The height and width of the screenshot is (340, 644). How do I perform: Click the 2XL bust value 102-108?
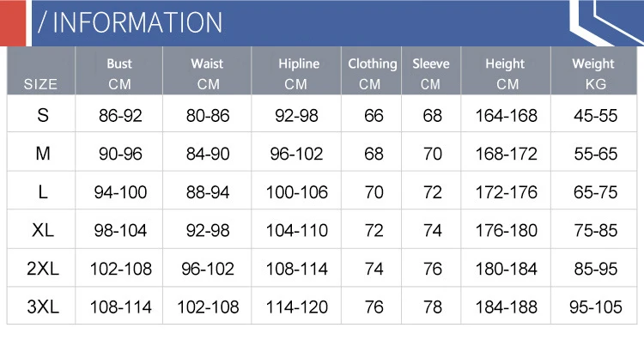(x=121, y=269)
